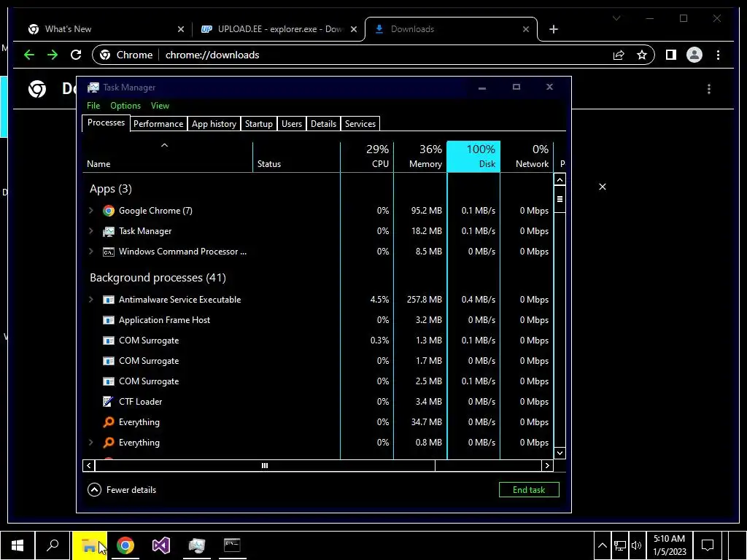Click Chrome's back navigation arrow
The width and height of the screenshot is (747, 560).
(29, 55)
